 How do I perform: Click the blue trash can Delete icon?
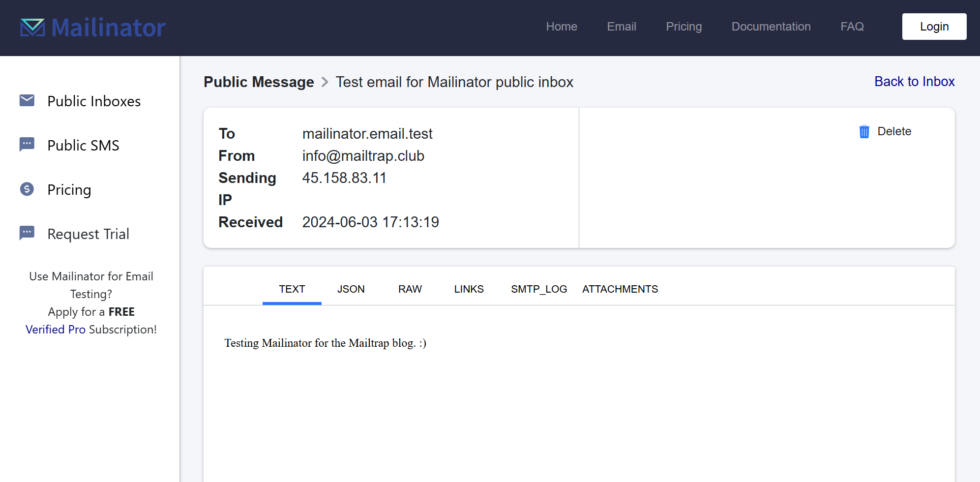tap(864, 131)
